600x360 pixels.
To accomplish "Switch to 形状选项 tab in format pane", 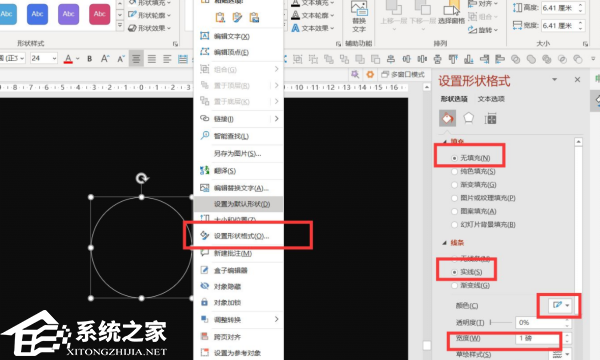I will pos(454,99).
